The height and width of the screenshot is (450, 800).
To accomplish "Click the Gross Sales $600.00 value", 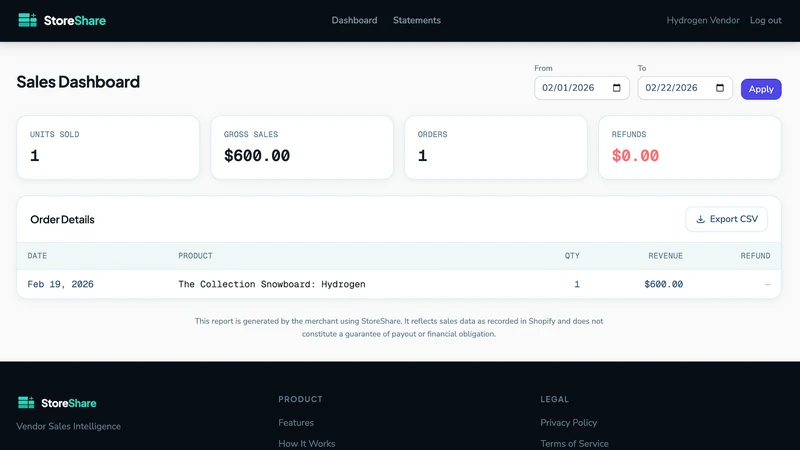I will 257,156.
